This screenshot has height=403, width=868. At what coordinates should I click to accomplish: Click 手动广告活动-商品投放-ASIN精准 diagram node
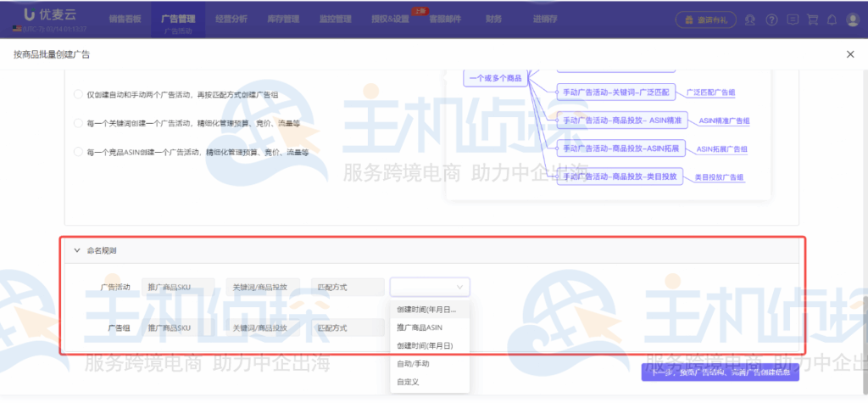pos(622,120)
